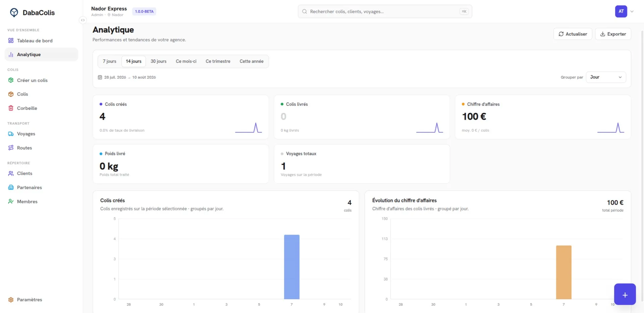
Task: Click the Poids livré card title
Action: click(x=115, y=154)
